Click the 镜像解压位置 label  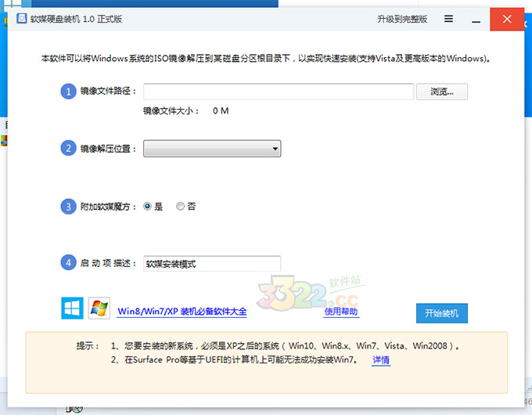[108, 149]
